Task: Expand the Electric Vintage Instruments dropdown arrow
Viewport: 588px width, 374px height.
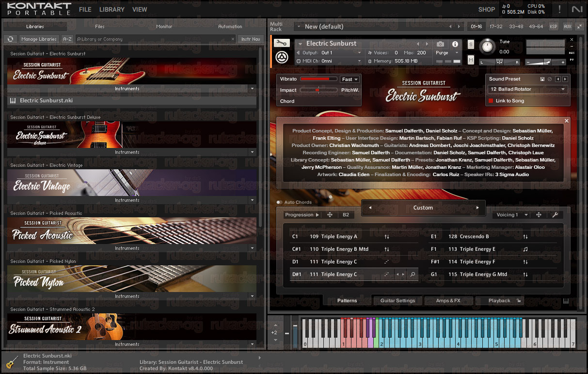Action: coord(252,200)
